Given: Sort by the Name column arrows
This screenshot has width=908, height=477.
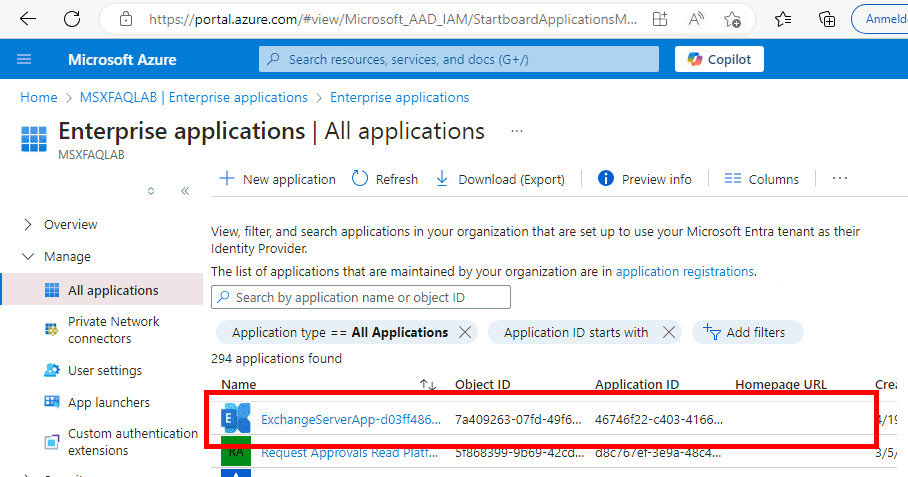Looking at the screenshot, I should 427,384.
